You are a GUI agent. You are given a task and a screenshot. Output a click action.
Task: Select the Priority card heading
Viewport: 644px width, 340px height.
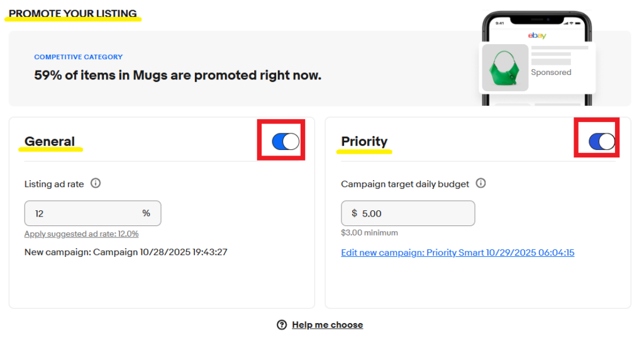(364, 142)
